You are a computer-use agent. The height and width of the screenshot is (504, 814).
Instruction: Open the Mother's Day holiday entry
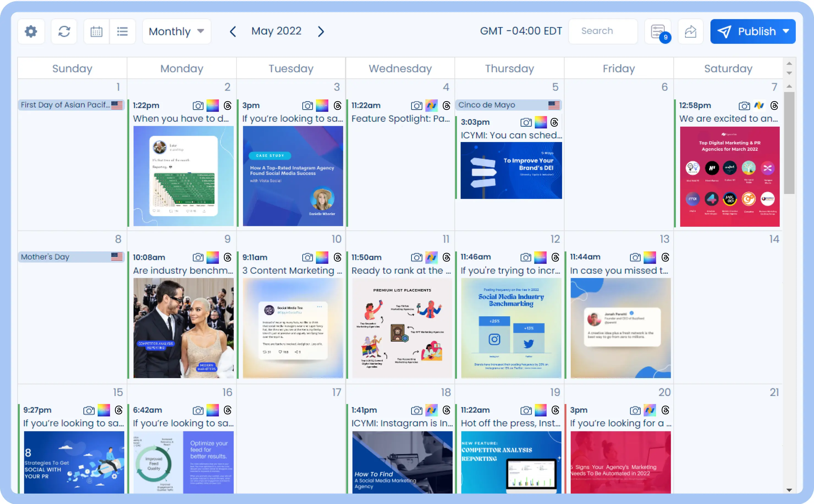point(71,257)
